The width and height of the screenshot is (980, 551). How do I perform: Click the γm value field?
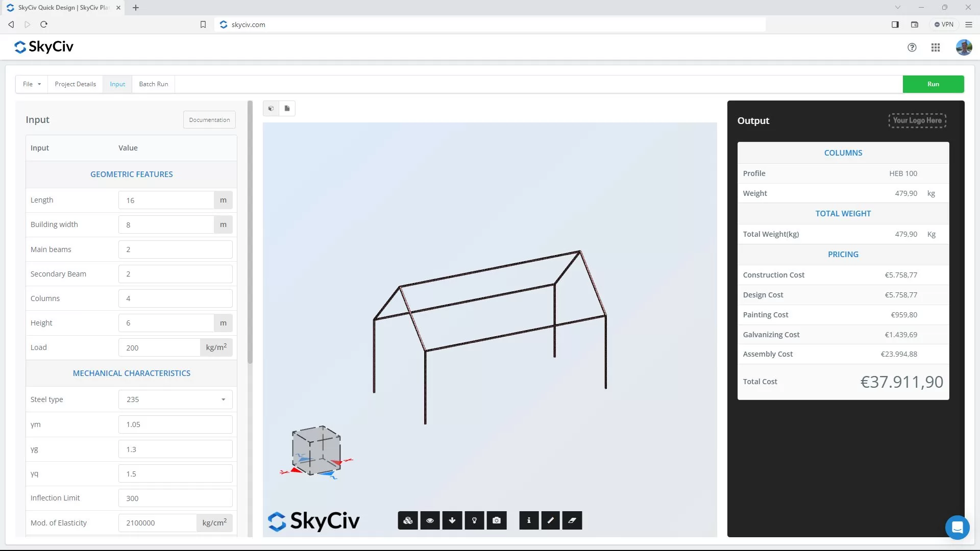coord(176,424)
